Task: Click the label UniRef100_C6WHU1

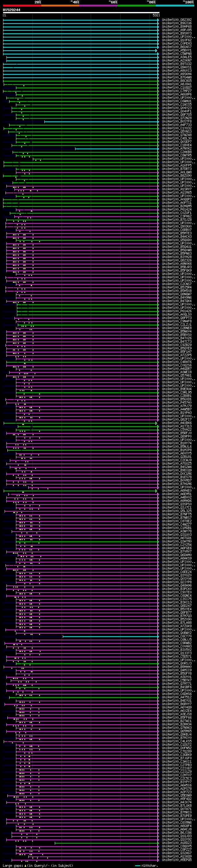Action: pos(177,101)
